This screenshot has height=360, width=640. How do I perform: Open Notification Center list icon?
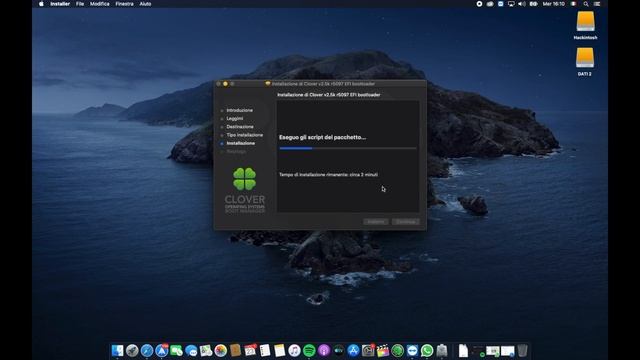[x=597, y=4]
